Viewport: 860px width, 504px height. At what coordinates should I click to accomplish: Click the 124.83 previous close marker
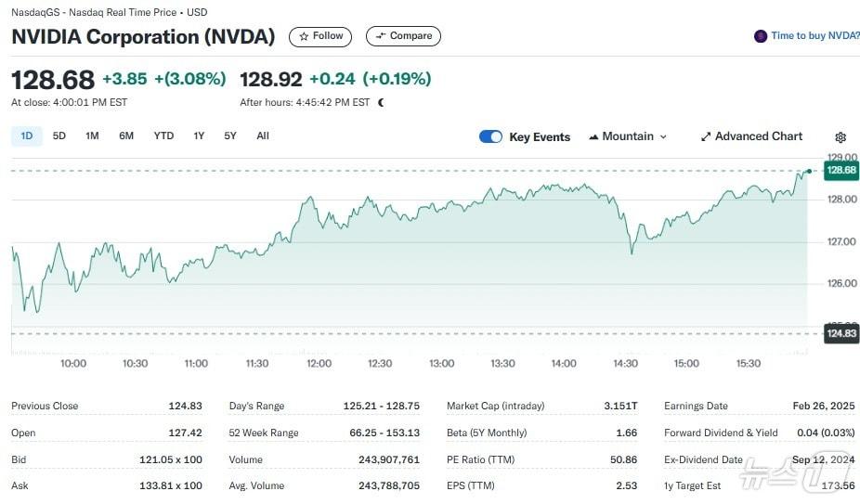pyautogui.click(x=840, y=333)
